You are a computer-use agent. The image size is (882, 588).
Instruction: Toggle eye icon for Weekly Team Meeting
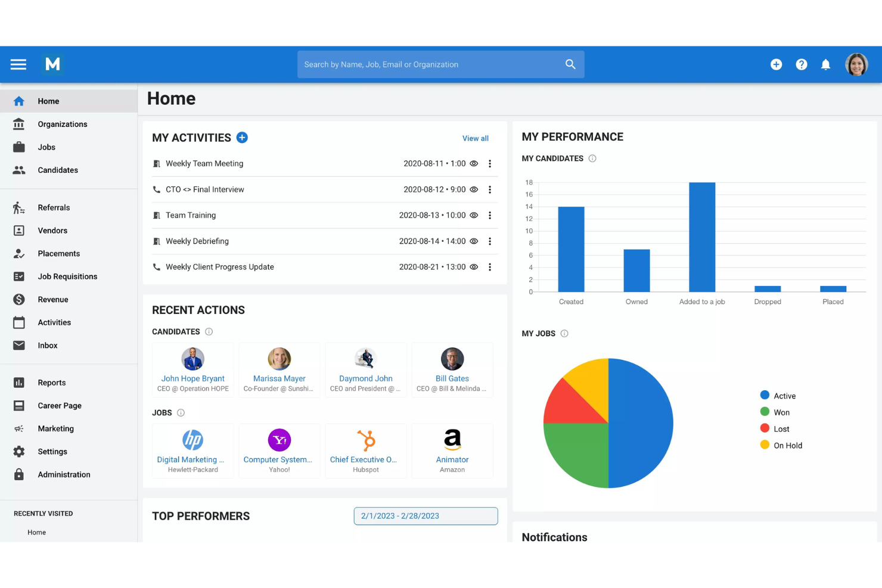click(474, 164)
